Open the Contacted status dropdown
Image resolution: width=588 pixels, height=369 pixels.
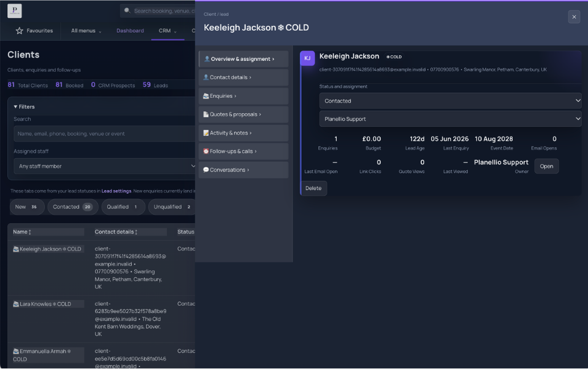click(450, 101)
